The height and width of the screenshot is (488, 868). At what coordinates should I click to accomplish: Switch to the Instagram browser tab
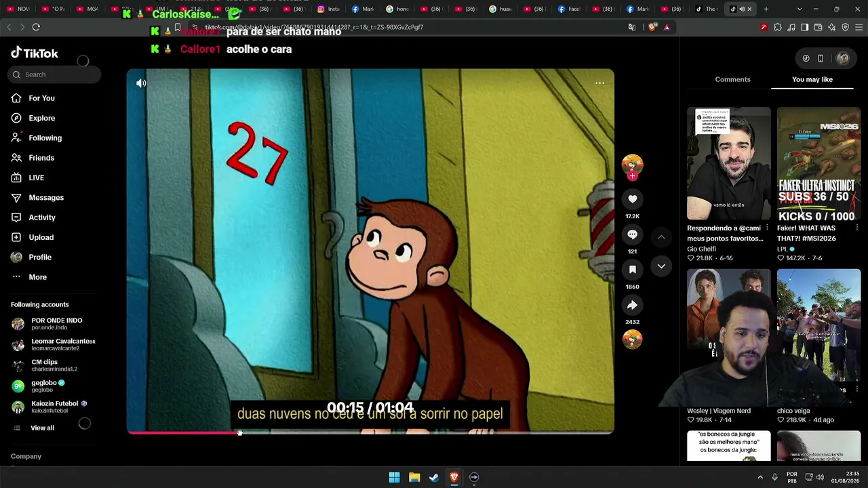point(329,9)
